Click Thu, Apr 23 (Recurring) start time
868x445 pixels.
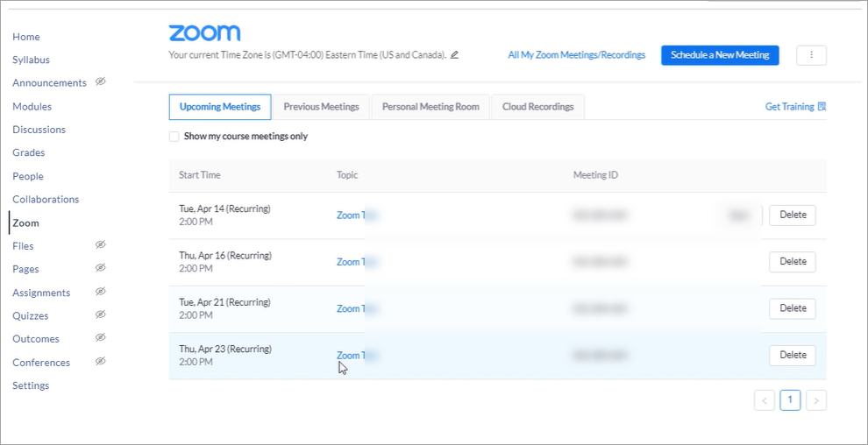(225, 350)
